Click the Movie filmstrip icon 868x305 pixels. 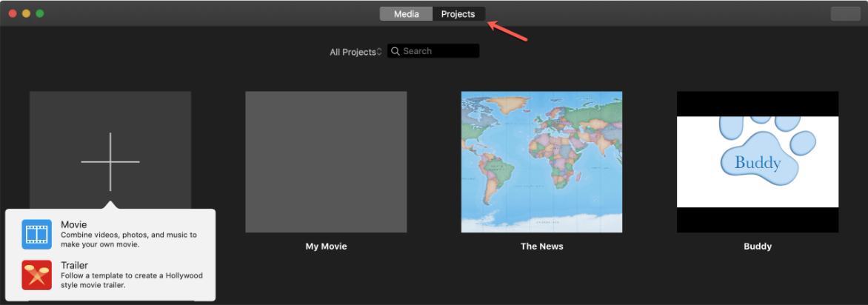tap(36, 234)
